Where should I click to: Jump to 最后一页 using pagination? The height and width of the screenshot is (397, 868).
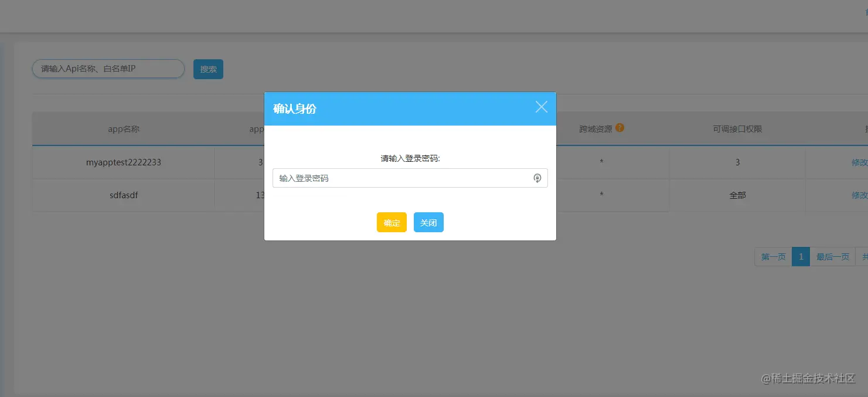click(x=833, y=256)
